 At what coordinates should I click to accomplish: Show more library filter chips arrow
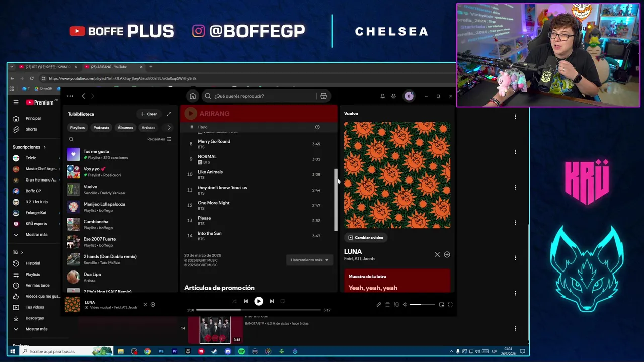[169, 128]
